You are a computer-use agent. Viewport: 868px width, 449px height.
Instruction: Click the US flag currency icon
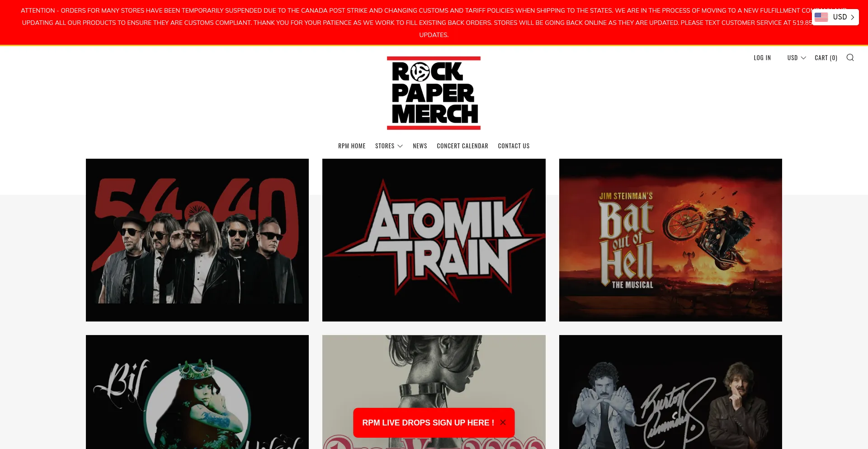click(x=821, y=17)
